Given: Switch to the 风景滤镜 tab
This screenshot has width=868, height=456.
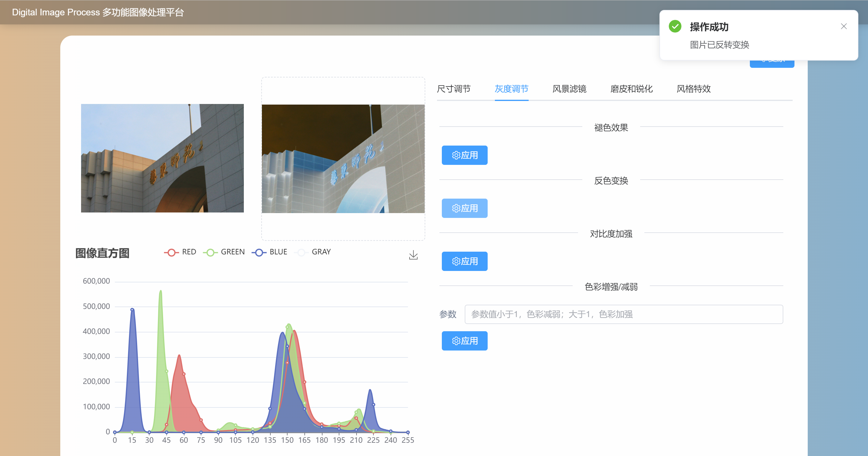Looking at the screenshot, I should coord(569,89).
